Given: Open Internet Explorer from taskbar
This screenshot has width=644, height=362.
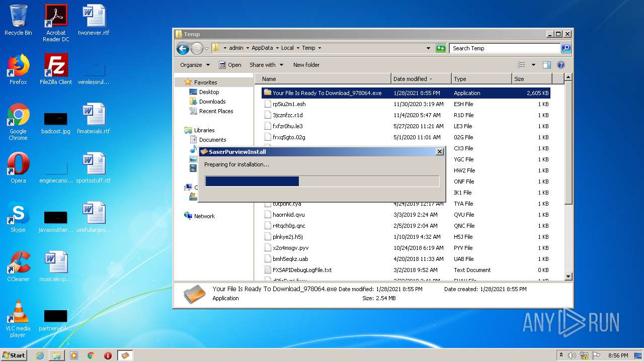Looking at the screenshot, I should tap(40, 355).
